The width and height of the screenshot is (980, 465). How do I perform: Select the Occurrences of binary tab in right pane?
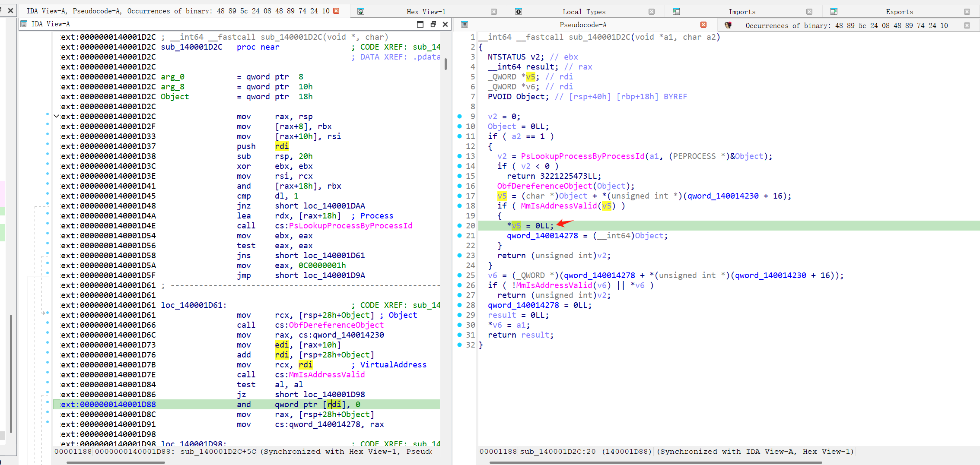pos(846,25)
